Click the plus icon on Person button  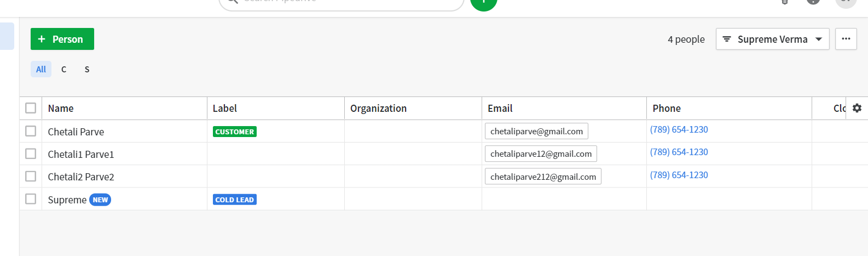tap(42, 39)
